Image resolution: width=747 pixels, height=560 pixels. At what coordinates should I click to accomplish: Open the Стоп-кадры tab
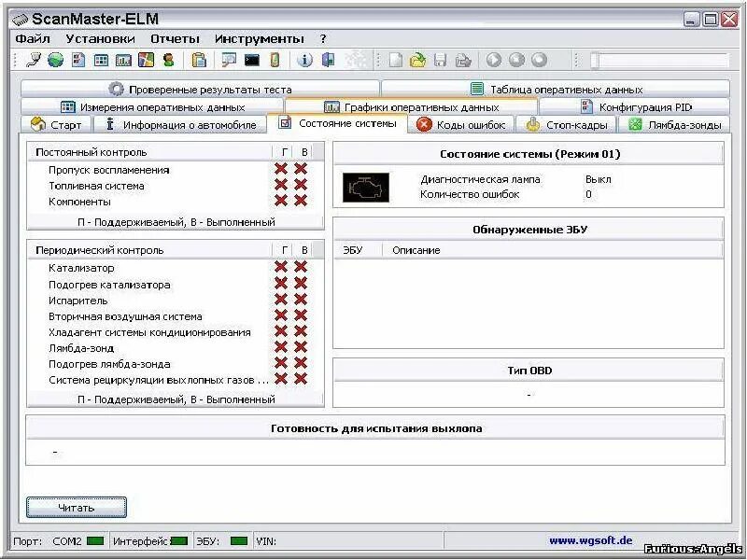(566, 125)
